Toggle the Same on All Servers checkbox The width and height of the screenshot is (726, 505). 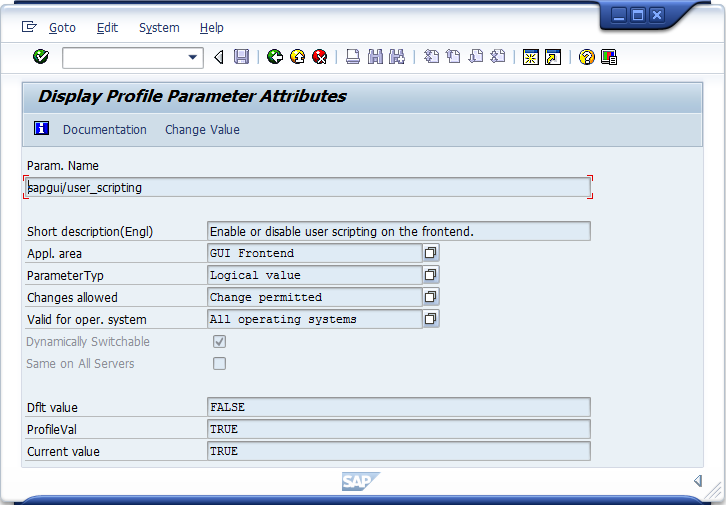[219, 364]
